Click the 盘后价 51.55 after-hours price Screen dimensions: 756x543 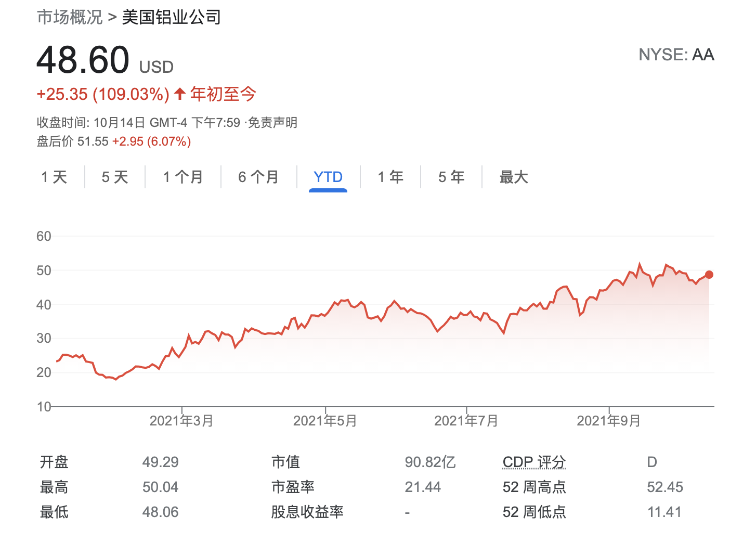click(x=73, y=141)
